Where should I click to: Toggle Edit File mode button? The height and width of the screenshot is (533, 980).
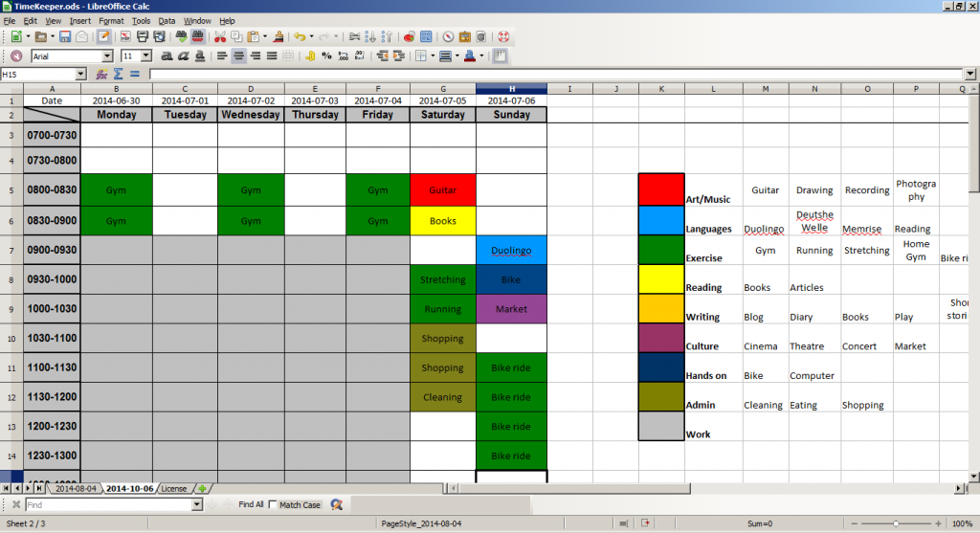click(102, 36)
